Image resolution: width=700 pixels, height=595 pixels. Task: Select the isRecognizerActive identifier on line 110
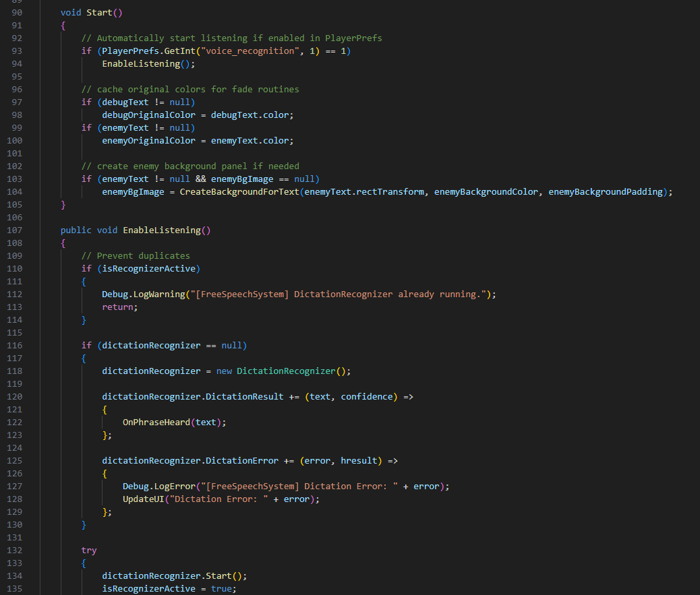(149, 268)
